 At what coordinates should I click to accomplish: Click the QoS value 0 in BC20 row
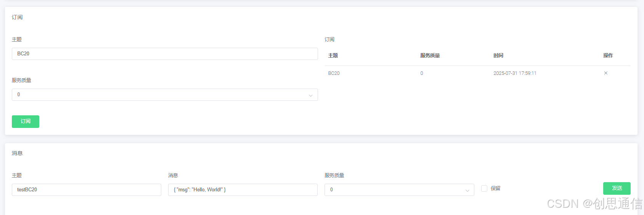point(422,73)
